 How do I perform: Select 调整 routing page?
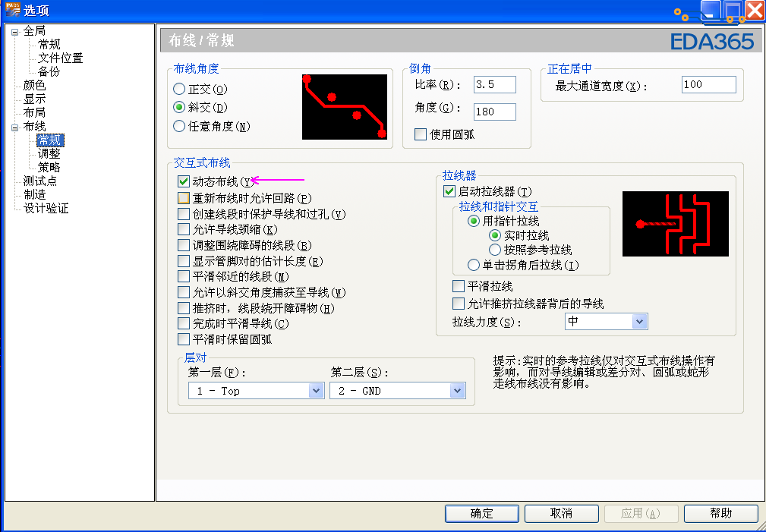point(49,154)
